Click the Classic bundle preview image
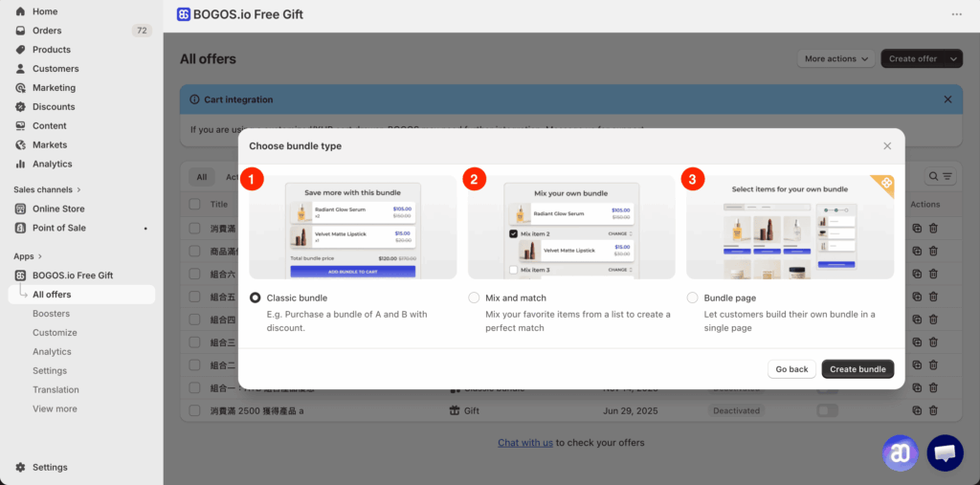This screenshot has width=980, height=485. point(353,227)
